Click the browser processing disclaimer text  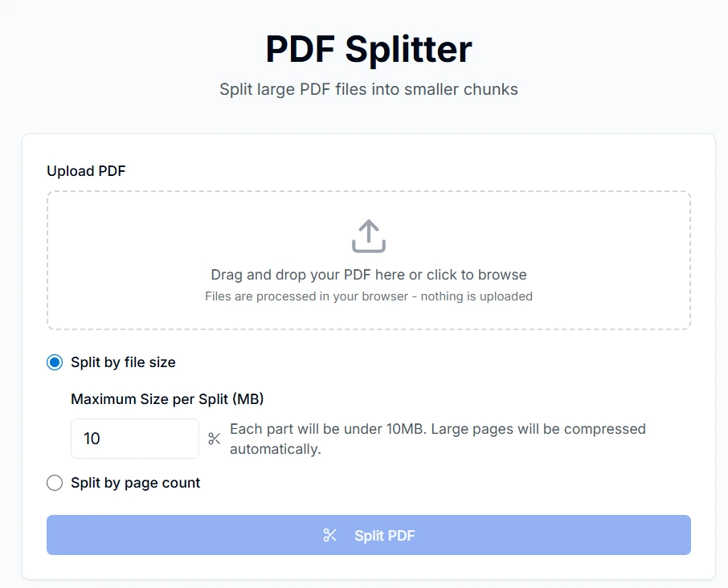(x=368, y=296)
